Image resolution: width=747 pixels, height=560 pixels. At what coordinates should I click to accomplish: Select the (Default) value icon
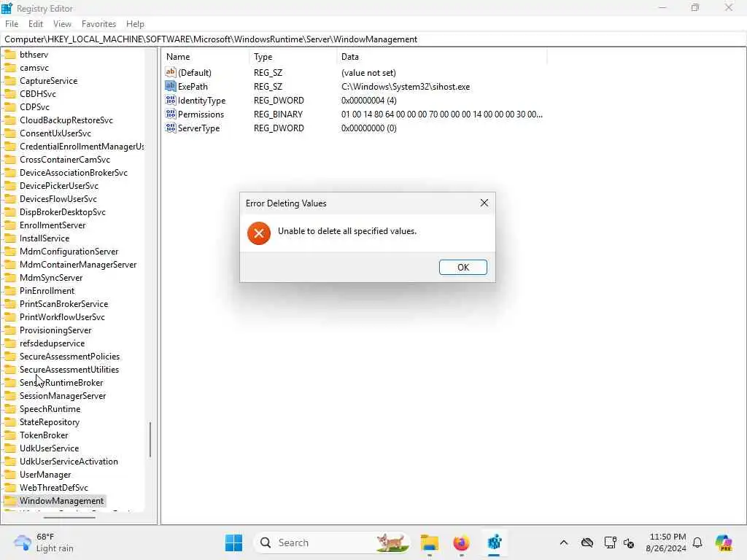pyautogui.click(x=171, y=72)
